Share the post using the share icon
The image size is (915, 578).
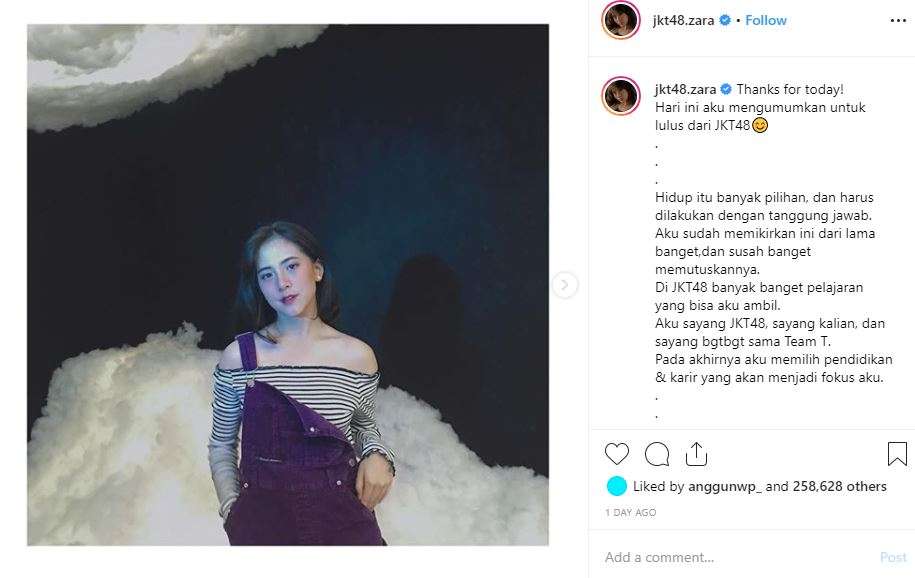pos(696,454)
